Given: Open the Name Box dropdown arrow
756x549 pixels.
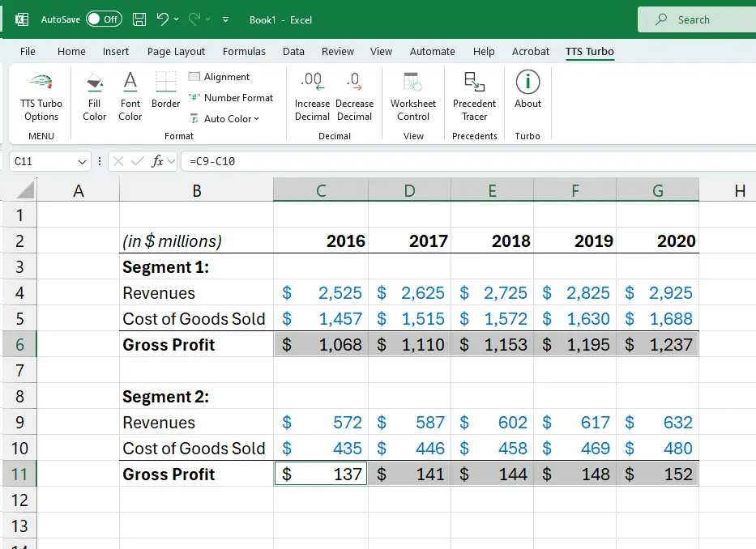Looking at the screenshot, I should click(x=82, y=161).
